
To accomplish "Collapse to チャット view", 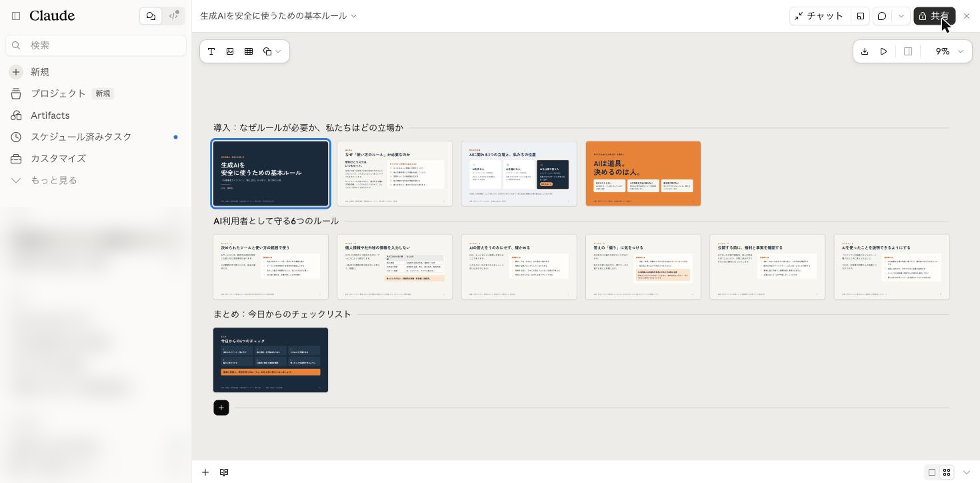I will coord(819,16).
